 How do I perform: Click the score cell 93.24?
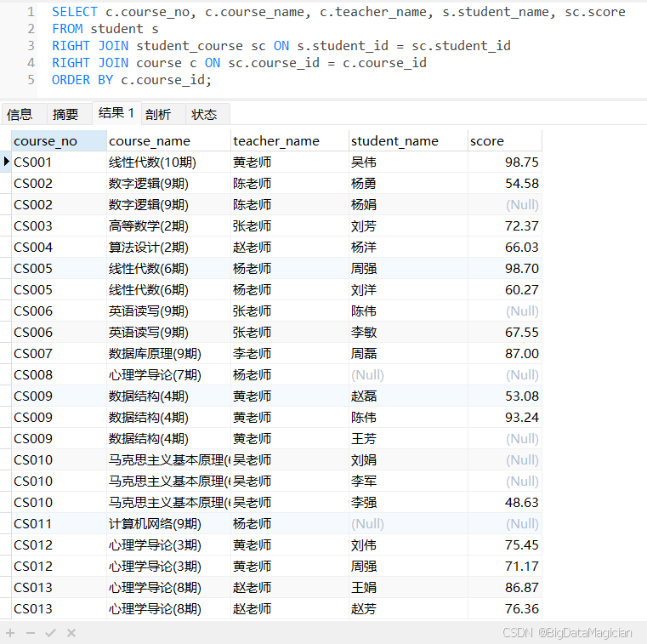click(x=505, y=418)
